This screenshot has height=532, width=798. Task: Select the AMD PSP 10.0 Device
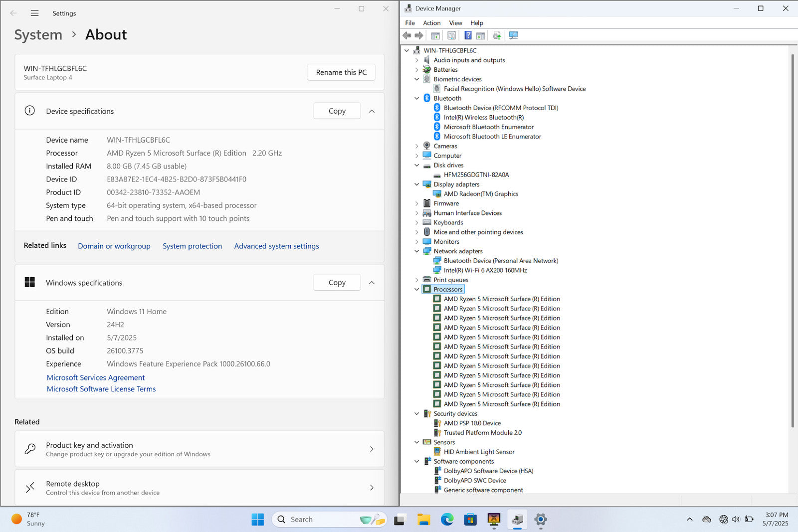point(472,423)
